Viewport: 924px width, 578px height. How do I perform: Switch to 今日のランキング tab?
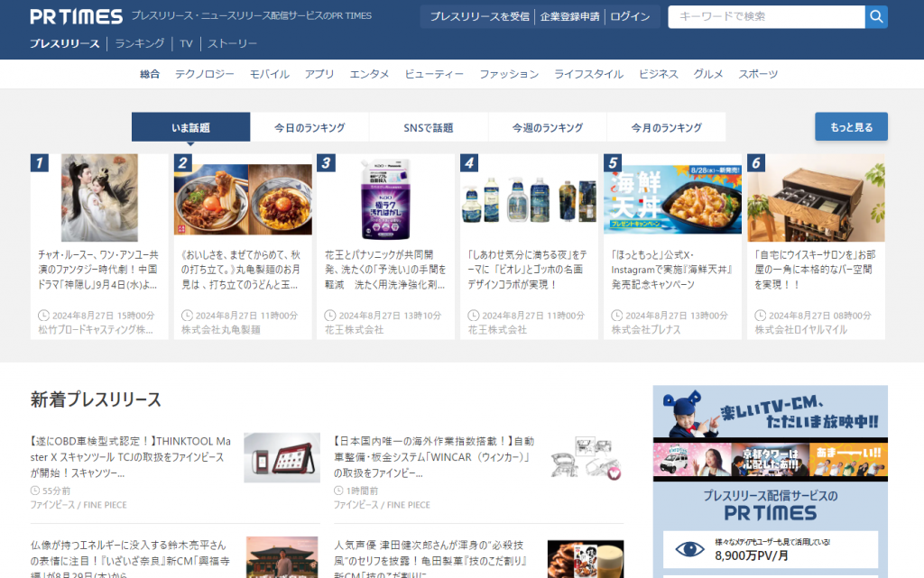pyautogui.click(x=310, y=128)
